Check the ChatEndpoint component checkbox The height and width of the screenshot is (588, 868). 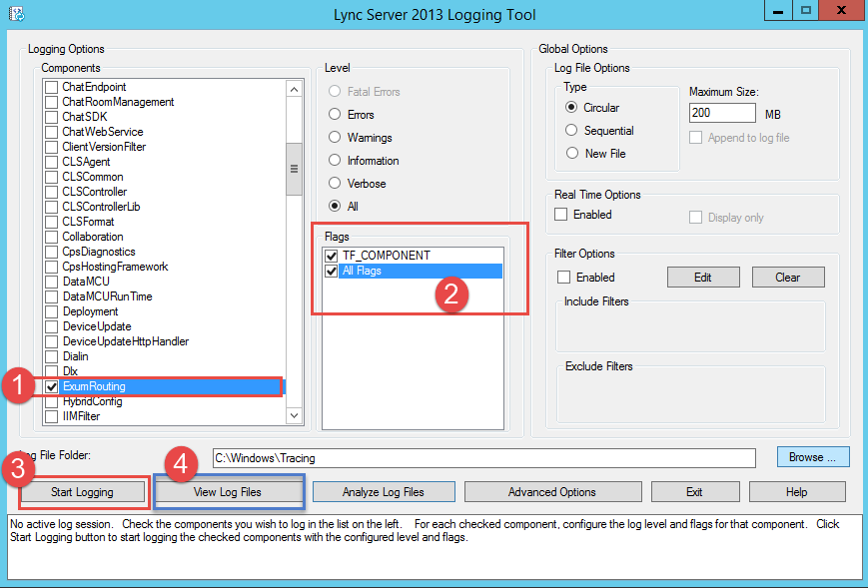pyautogui.click(x=52, y=87)
